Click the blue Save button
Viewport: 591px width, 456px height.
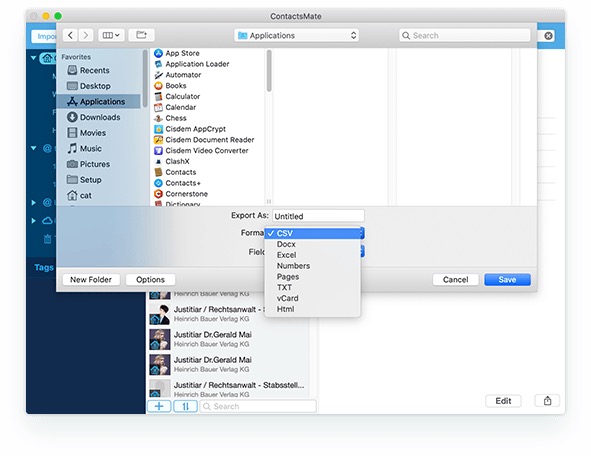[507, 280]
